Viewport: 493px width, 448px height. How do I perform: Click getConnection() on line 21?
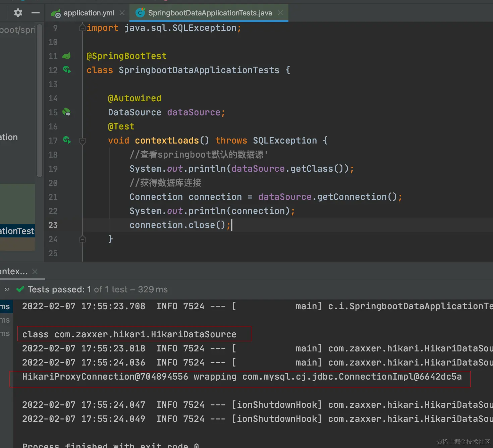tap(357, 197)
